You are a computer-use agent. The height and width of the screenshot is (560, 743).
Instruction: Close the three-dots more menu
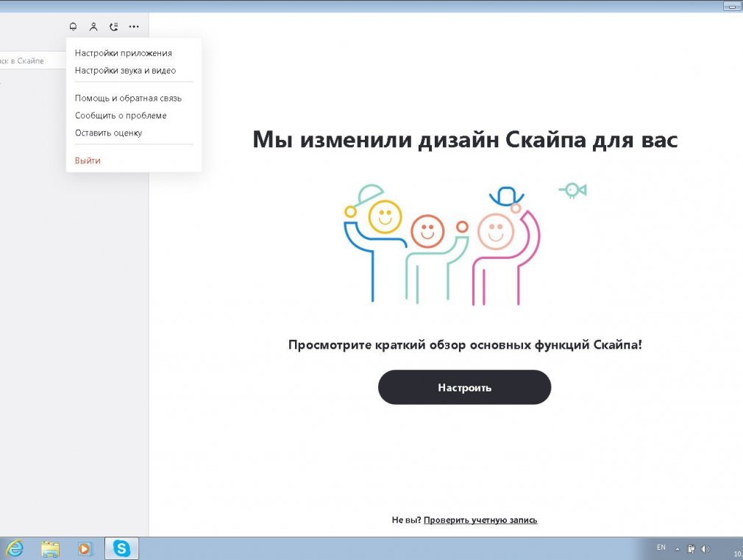click(x=133, y=26)
